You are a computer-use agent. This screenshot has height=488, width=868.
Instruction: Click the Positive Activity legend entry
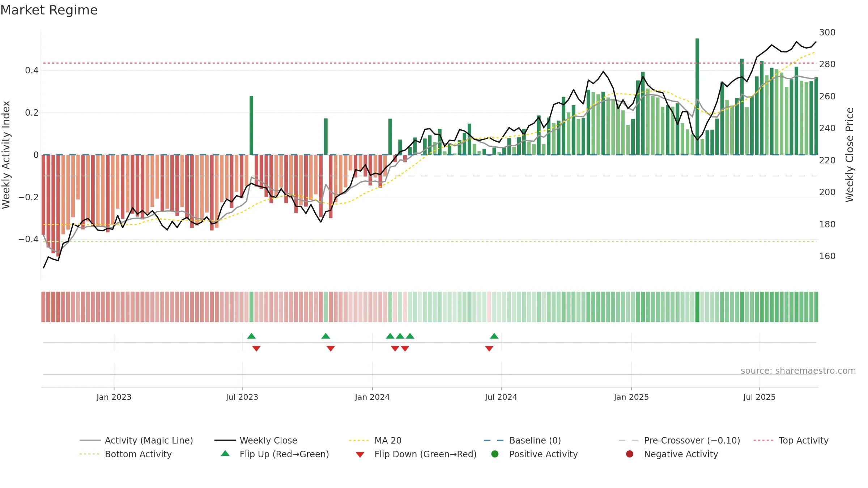(535, 454)
